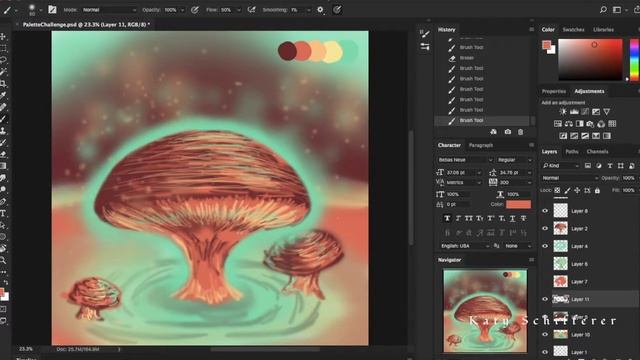Open the brush settings panel toggle
Screen dimensions: 640x360
click(52, 9)
